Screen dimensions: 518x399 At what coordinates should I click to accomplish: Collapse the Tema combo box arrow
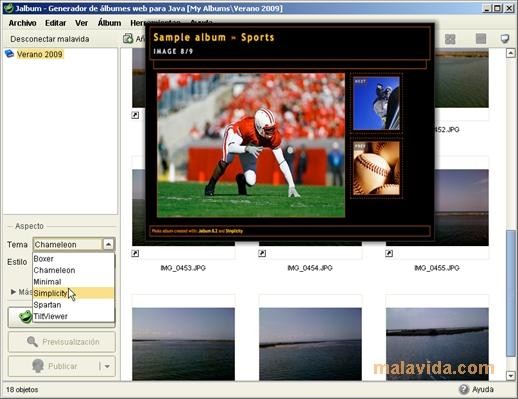pos(108,244)
